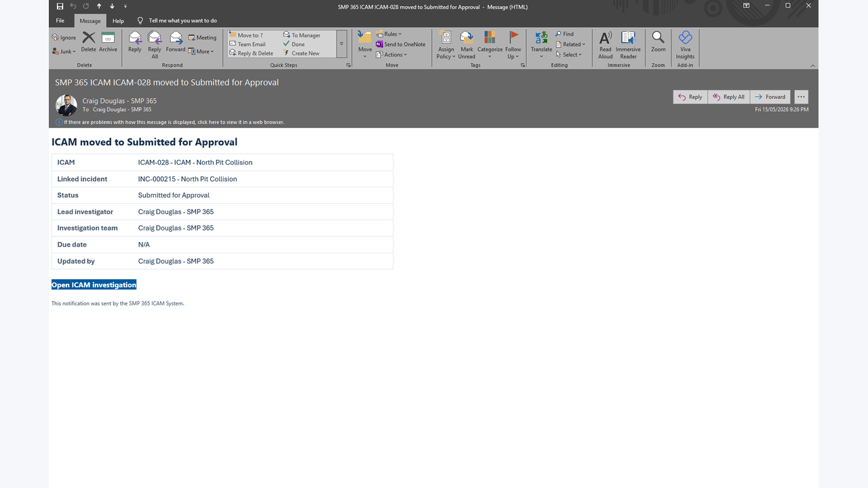Click the Tell me what you want to do box
This screenshot has width=868, height=488.
182,21
